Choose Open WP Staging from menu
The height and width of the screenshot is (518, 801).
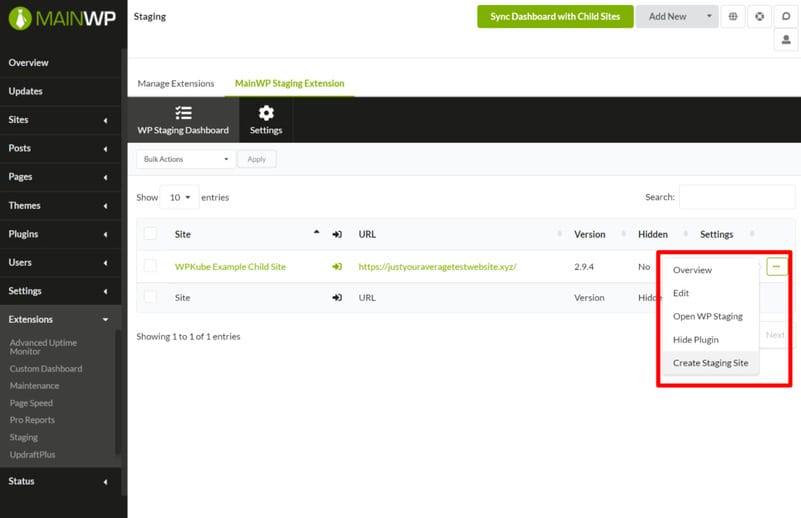(711, 317)
